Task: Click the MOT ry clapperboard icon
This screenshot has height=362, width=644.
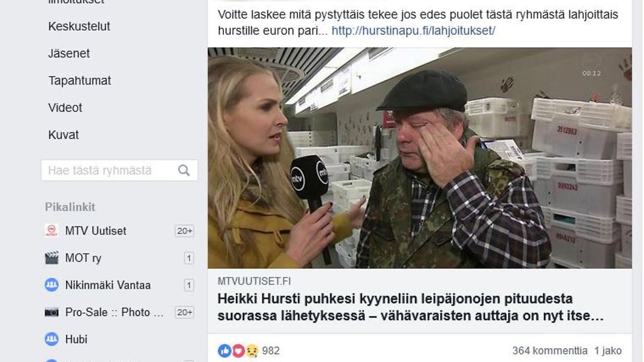Action: point(52,258)
